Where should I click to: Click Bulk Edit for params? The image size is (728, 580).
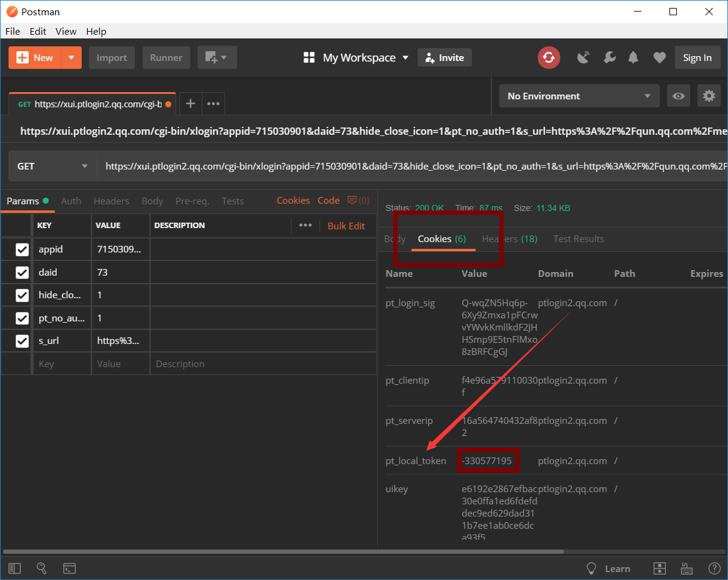tap(346, 226)
